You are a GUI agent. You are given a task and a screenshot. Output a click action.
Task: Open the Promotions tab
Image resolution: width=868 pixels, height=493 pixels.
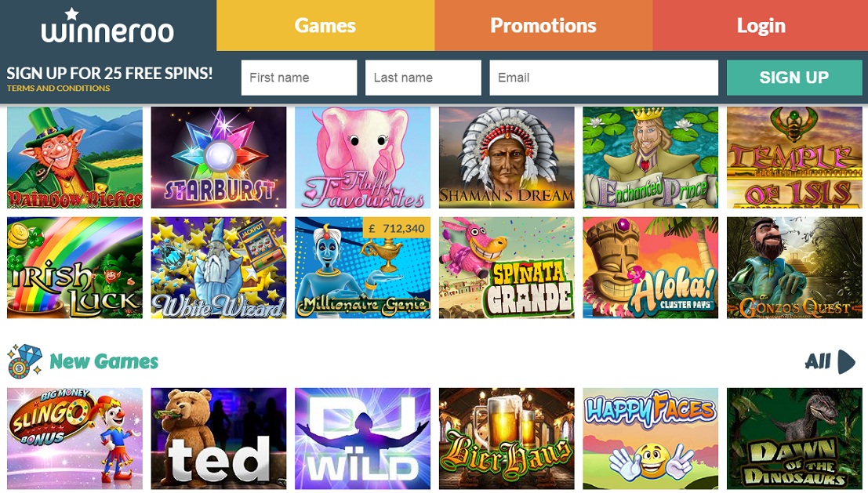(543, 25)
